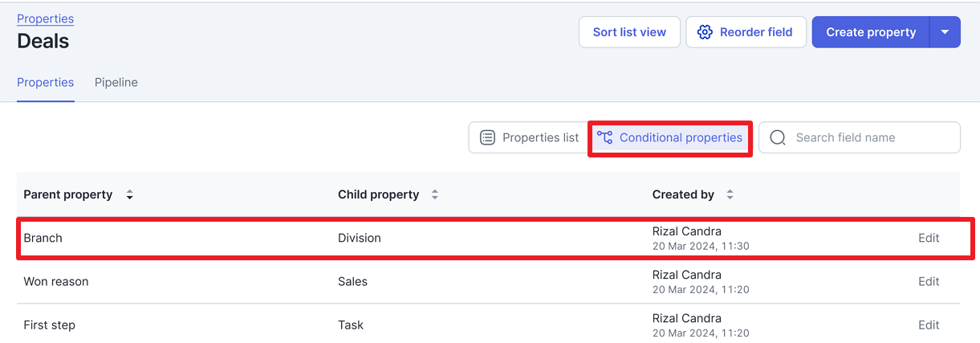Screen dimensions: 980x343
Task: Click the gear icon in Reorder field
Action: (x=705, y=32)
